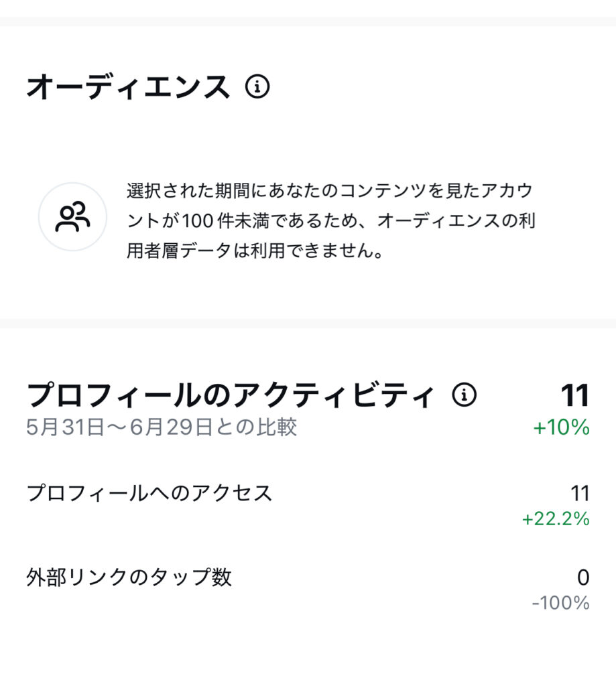
Task: Click the gray -100% change indicator
Action: (560, 603)
